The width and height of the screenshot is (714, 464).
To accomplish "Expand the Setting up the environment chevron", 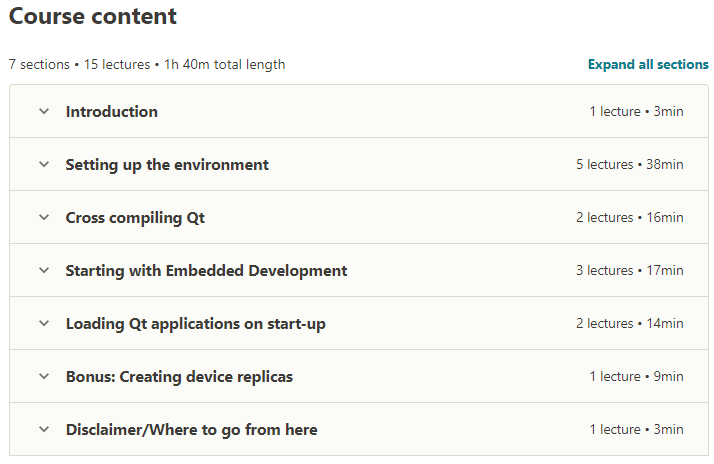I will (44, 165).
